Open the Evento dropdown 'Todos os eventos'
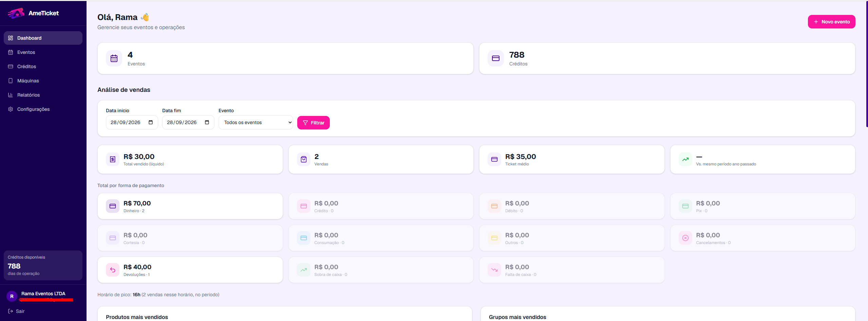The width and height of the screenshot is (868, 321). click(x=256, y=122)
